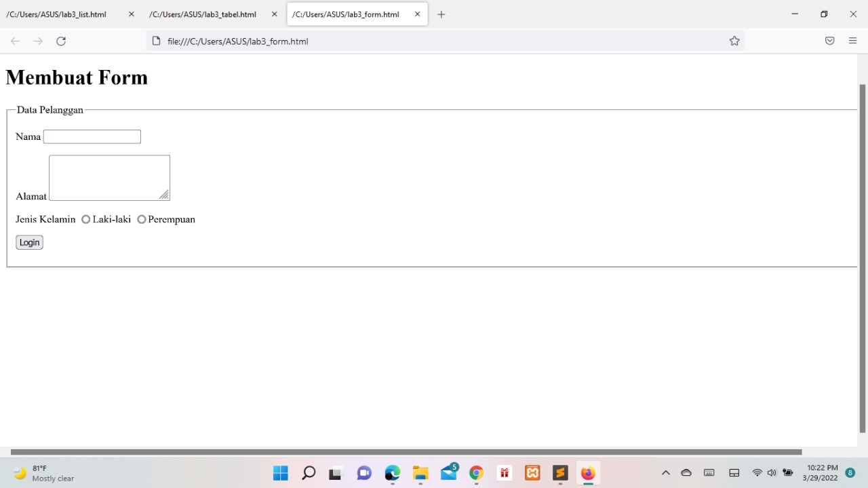Click the page document icon in the address bar
Image resolution: width=868 pixels, height=488 pixels.
(156, 41)
